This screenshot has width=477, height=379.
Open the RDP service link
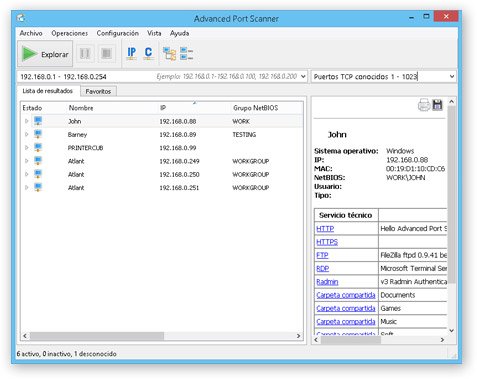point(323,269)
